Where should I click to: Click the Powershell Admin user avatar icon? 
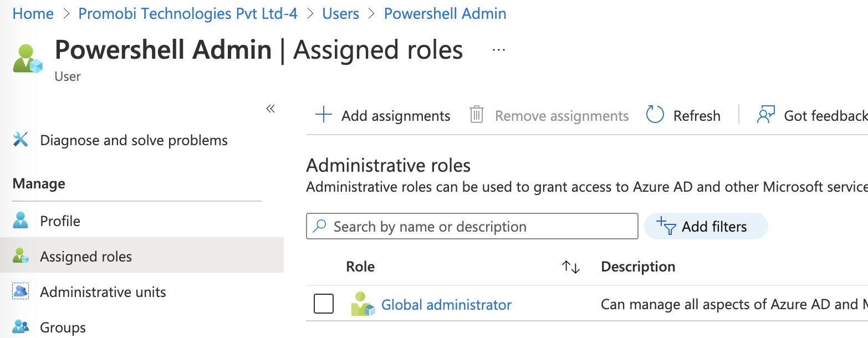[28, 58]
